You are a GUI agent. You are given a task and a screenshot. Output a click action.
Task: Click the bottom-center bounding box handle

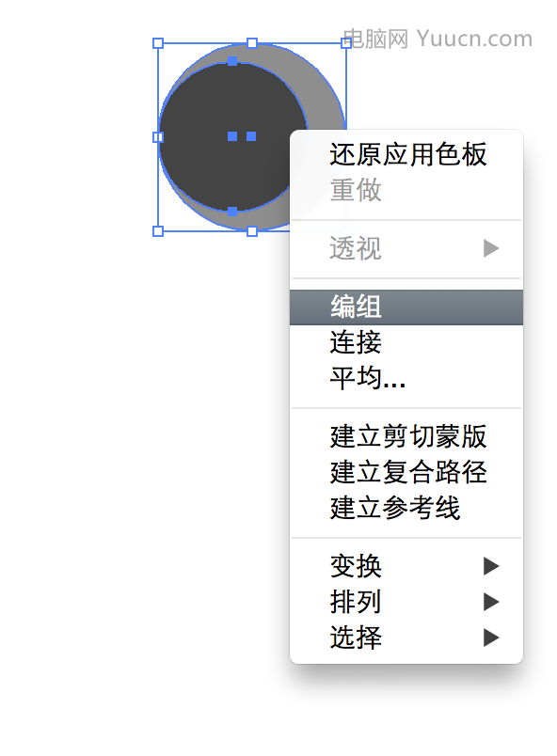(x=252, y=231)
